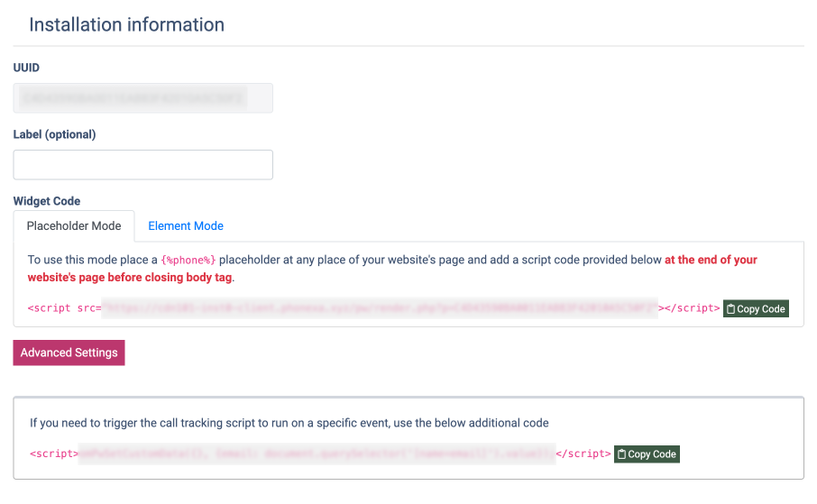Click the opening script tag of the trigger code
This screenshot has height=504, width=817.
pos(54,454)
